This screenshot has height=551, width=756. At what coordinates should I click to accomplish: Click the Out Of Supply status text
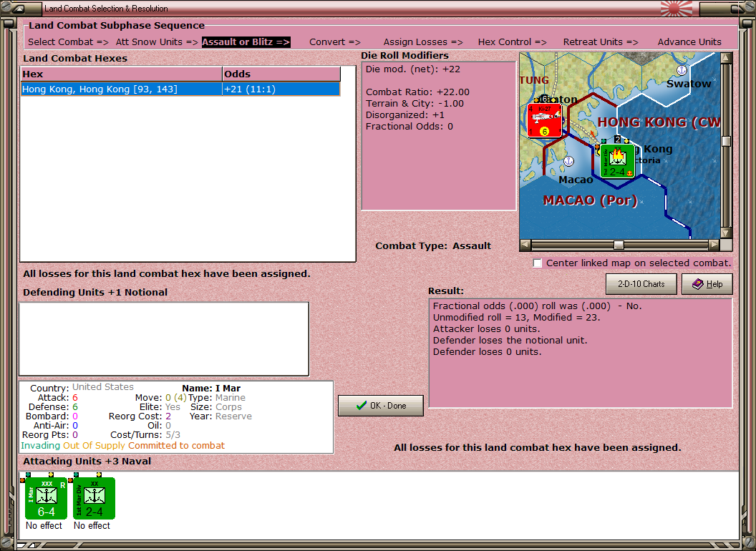94,446
